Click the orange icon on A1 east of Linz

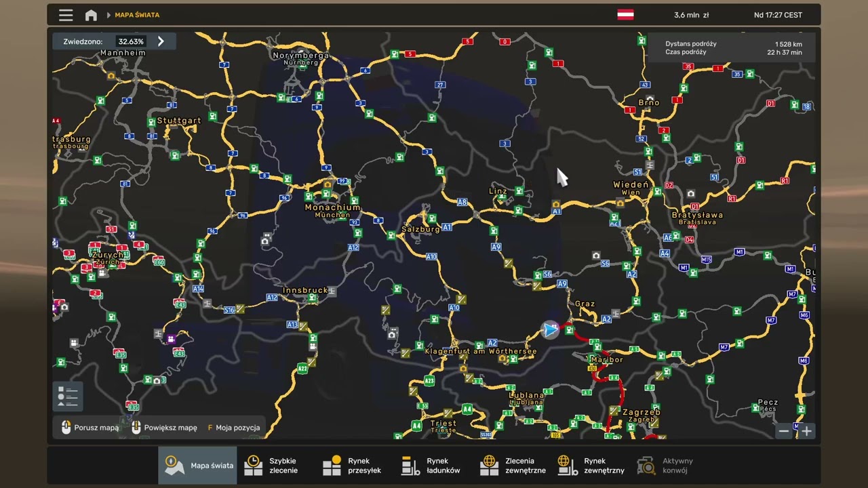point(556,204)
